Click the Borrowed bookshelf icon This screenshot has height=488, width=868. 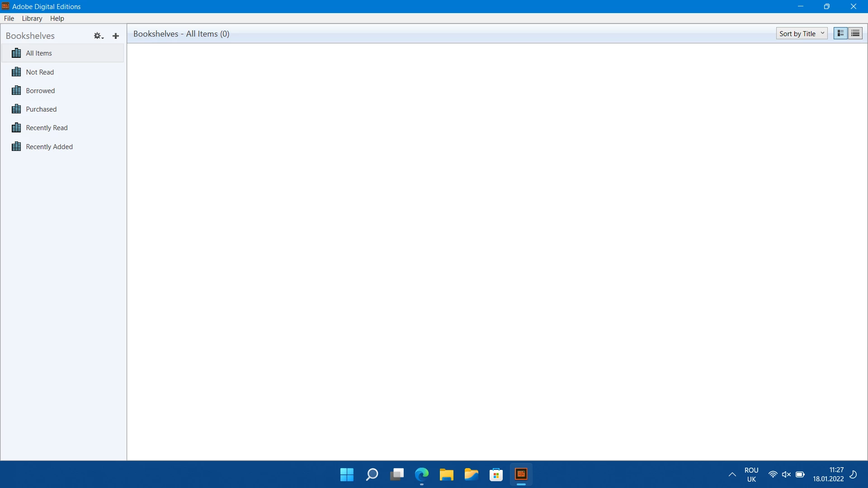(x=16, y=90)
